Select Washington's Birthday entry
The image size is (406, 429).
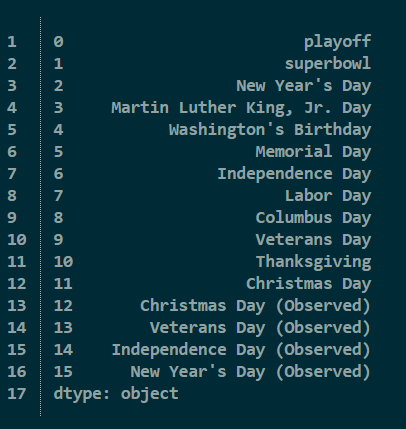click(270, 130)
